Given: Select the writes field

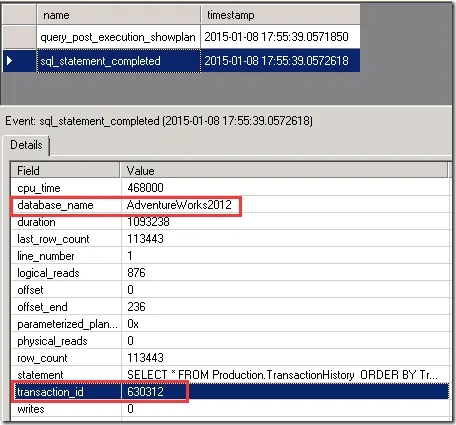Looking at the screenshot, I should pos(31,409).
